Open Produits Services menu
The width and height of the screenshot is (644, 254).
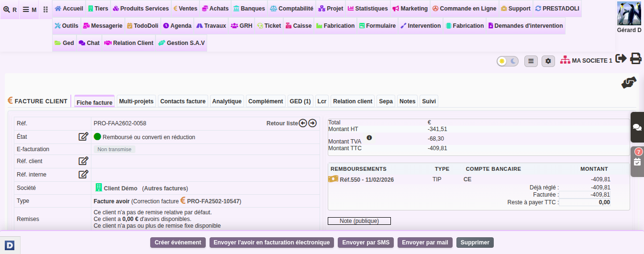coord(141,9)
